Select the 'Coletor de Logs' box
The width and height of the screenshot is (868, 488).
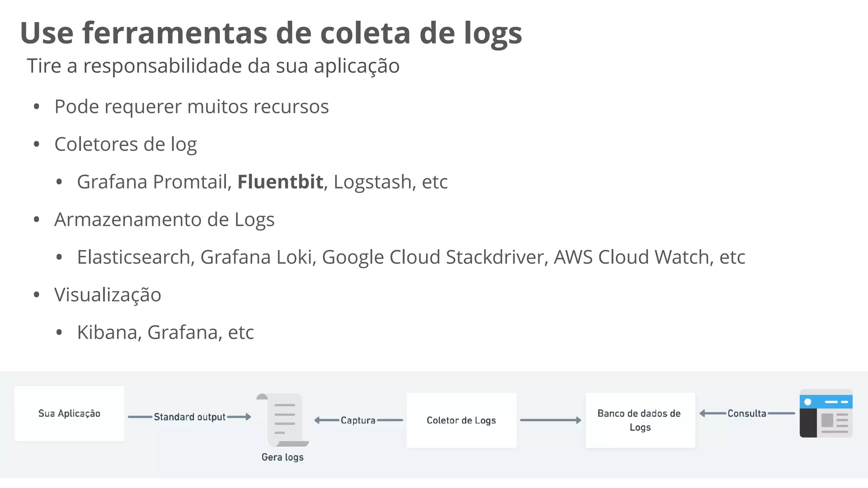[461, 420]
